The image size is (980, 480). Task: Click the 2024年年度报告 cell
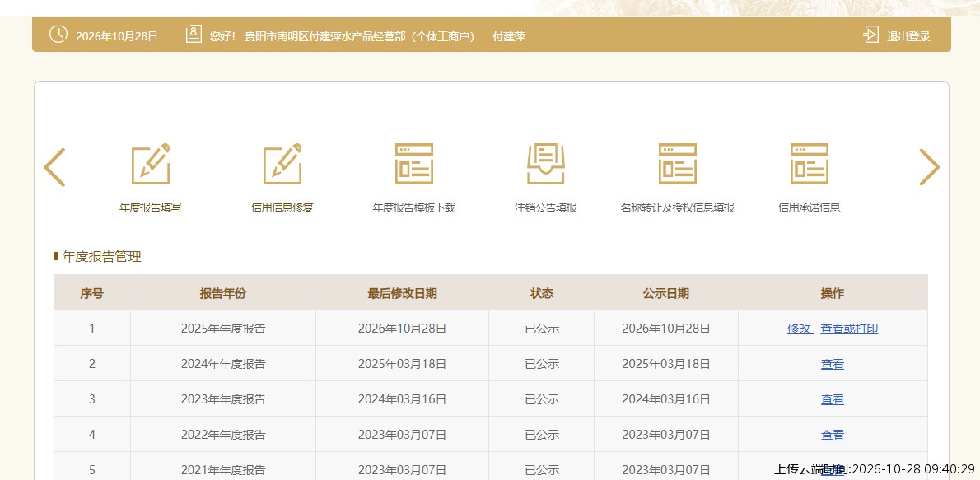point(223,364)
